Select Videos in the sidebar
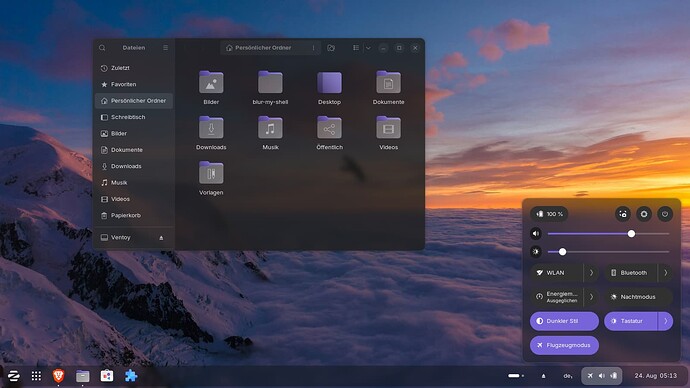This screenshot has width=690, height=388. [x=134, y=199]
